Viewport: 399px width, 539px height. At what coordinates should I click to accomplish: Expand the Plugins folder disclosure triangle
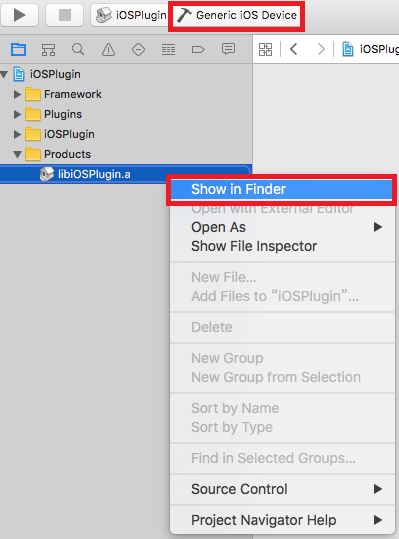pyautogui.click(x=17, y=114)
